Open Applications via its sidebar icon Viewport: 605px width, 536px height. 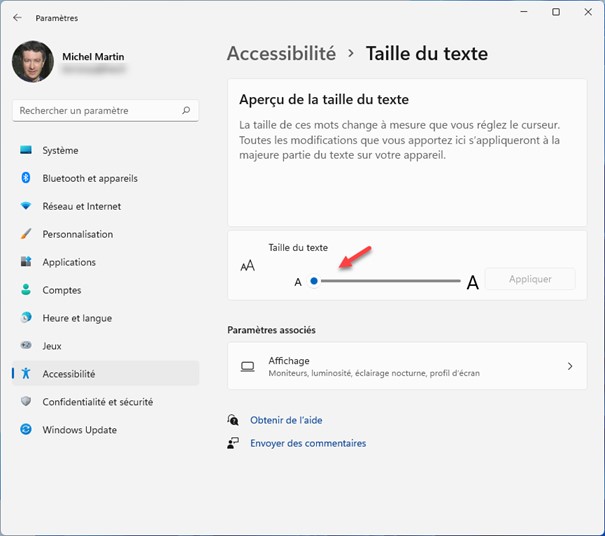26,262
